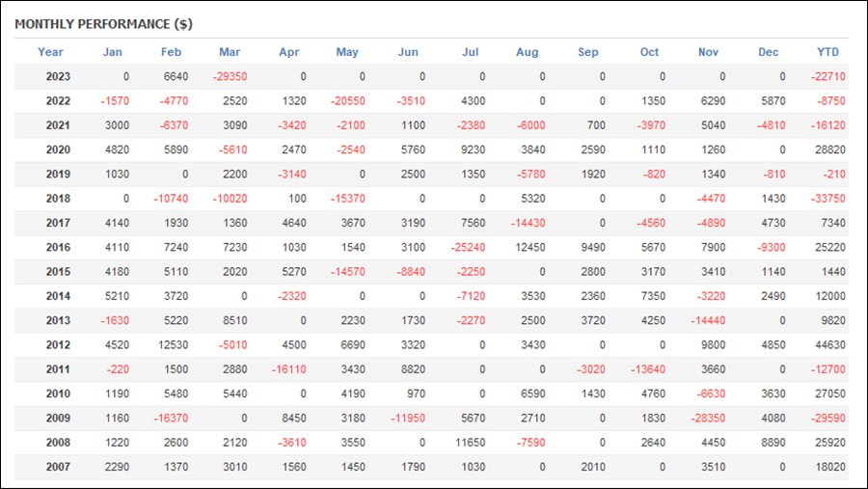Image resolution: width=868 pixels, height=489 pixels.
Task: Click the 44630 YTD value for 2012
Action: point(830,344)
